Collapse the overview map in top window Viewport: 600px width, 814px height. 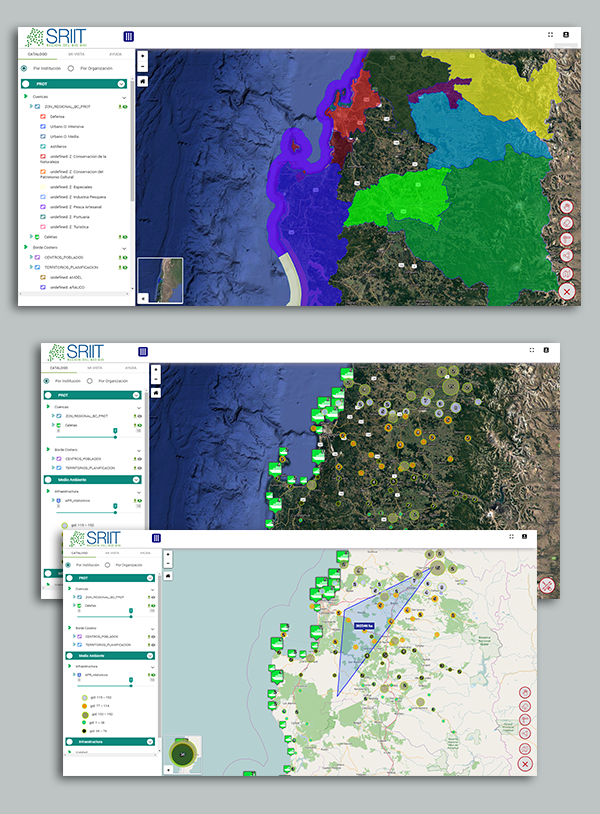point(143,299)
